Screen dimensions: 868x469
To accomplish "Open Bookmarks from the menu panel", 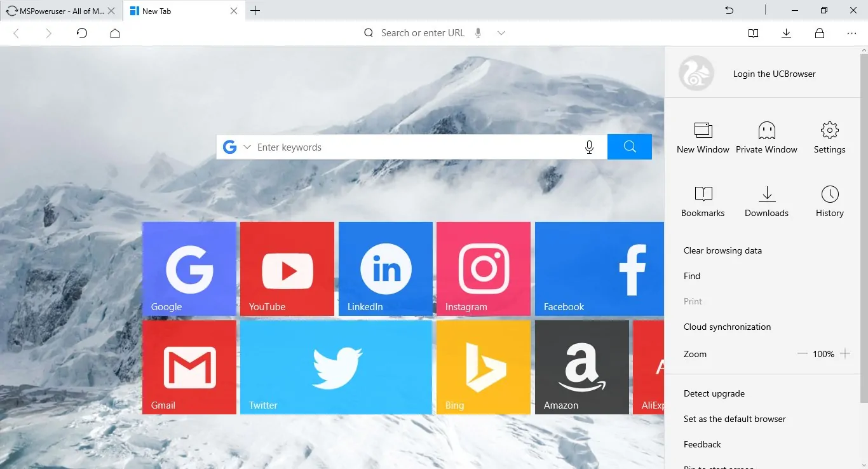I will (703, 201).
